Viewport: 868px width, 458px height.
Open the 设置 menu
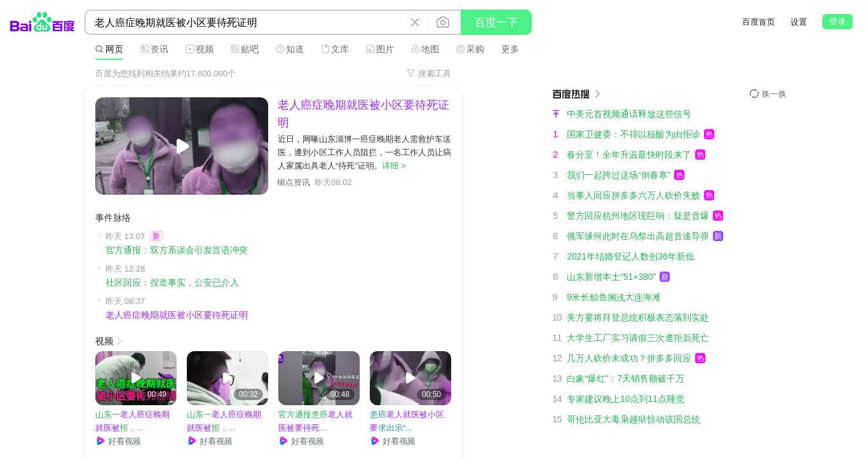point(799,22)
